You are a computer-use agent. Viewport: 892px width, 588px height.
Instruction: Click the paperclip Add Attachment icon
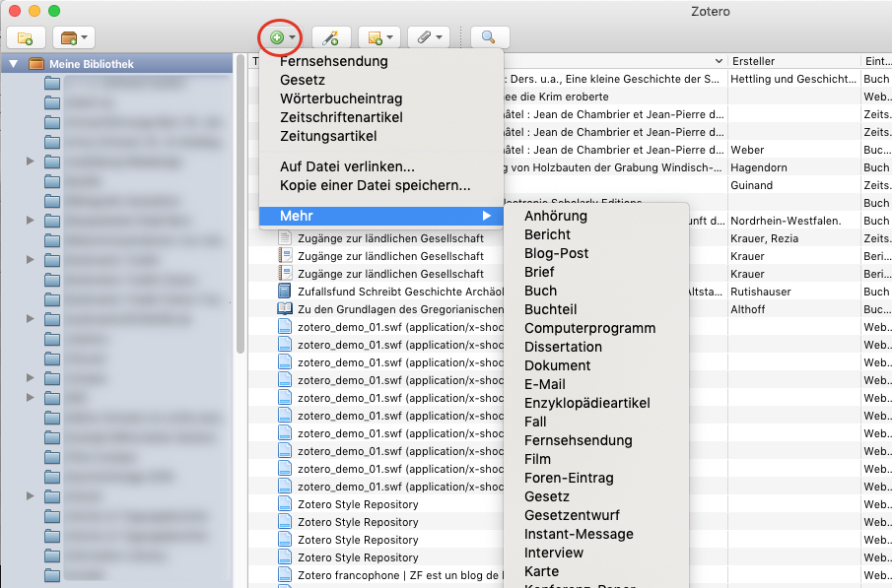coord(429,37)
